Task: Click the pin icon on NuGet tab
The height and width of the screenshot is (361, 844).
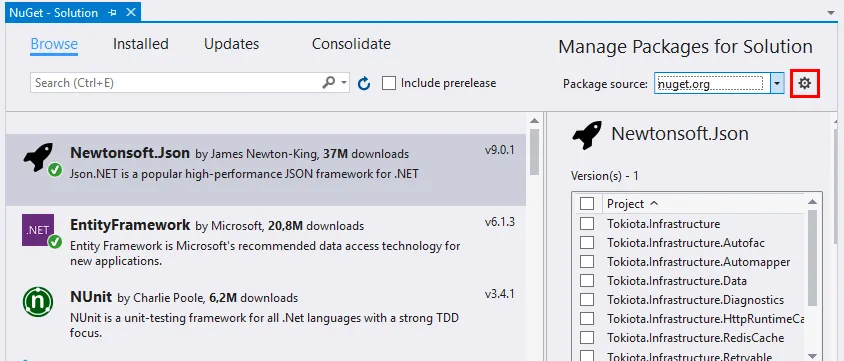Action: tap(112, 13)
